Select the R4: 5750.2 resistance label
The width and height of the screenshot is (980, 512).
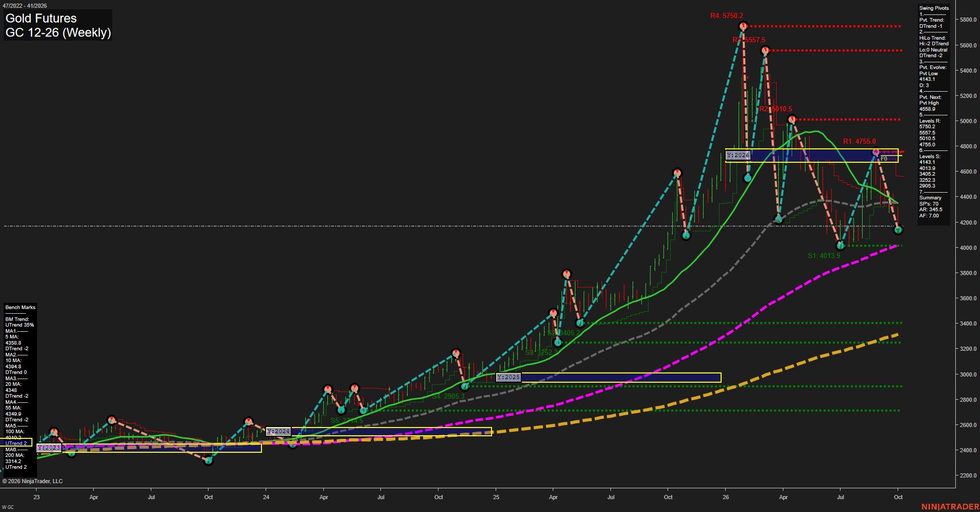click(x=727, y=16)
